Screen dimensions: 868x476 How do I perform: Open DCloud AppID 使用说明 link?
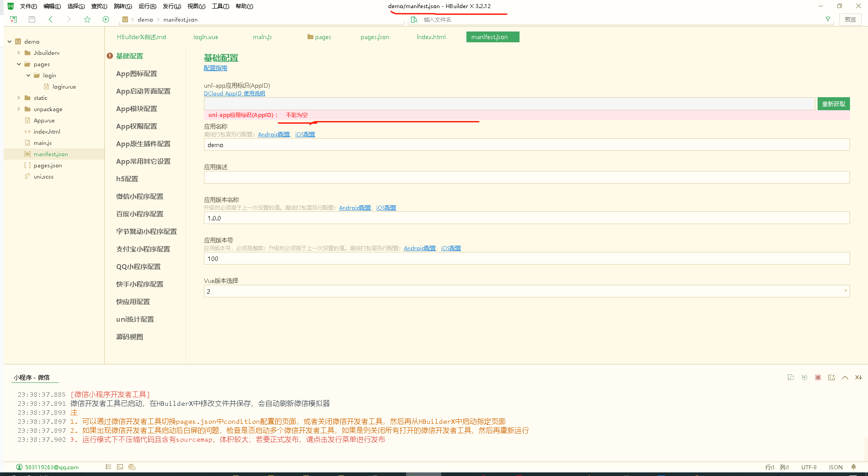point(235,94)
